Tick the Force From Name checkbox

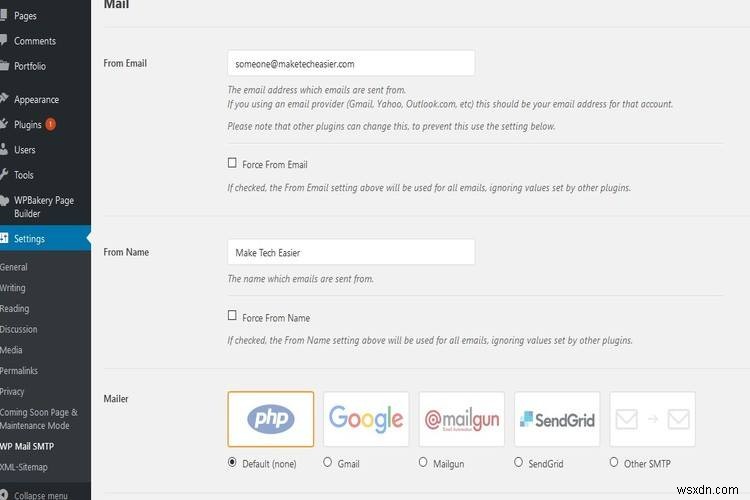click(x=232, y=317)
